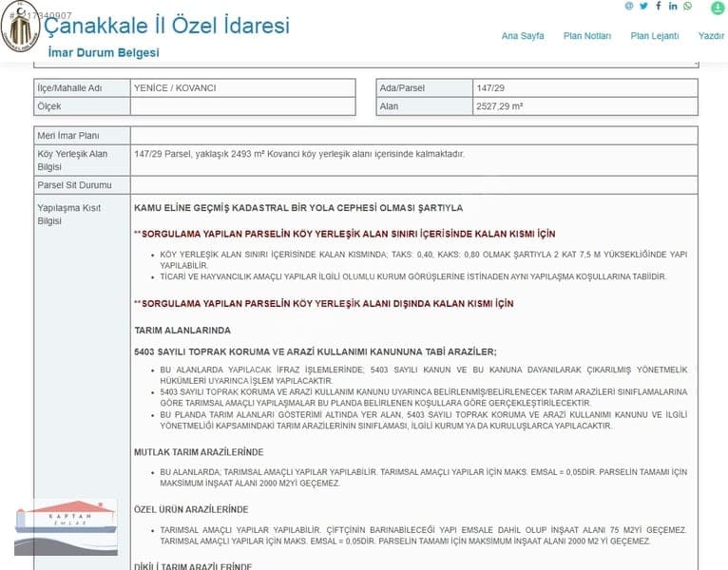The width and height of the screenshot is (728, 570).
Task: Click the Parsel Sit Durumu label
Action: 74,185
